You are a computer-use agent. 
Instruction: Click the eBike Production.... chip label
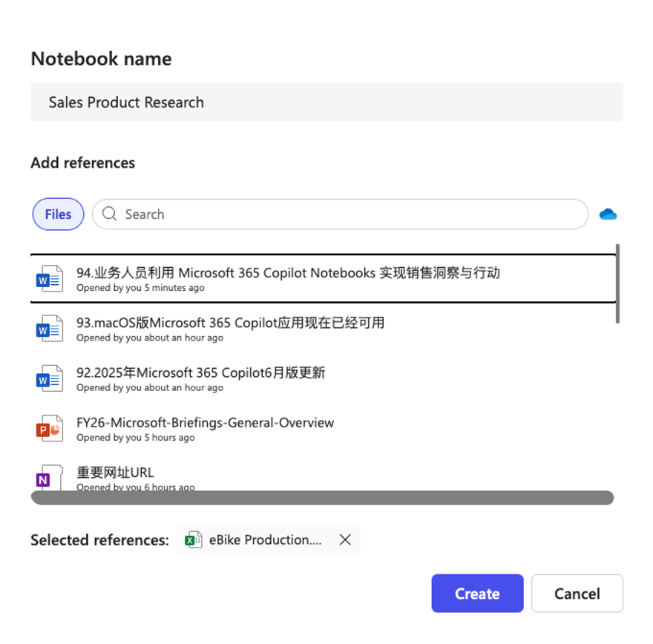(x=266, y=540)
